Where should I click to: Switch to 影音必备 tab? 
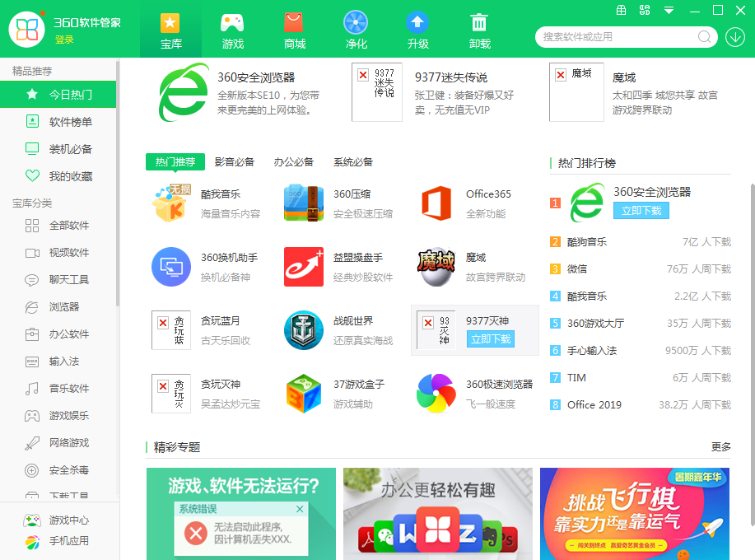pyautogui.click(x=235, y=161)
